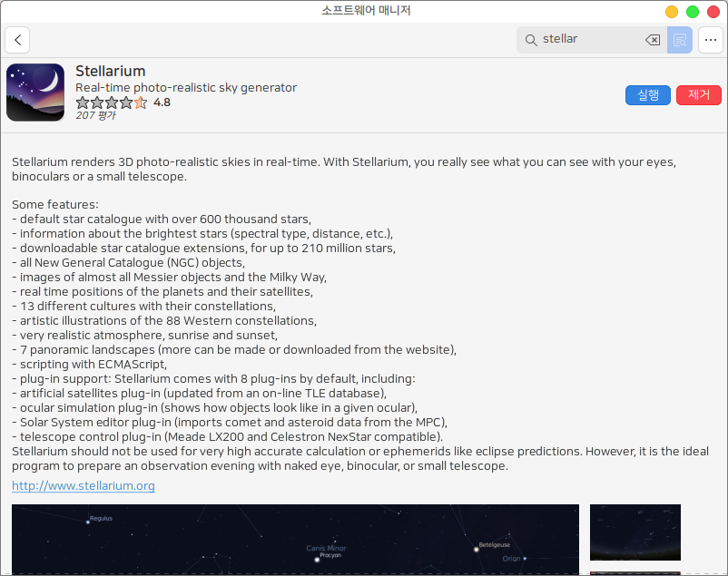
Task: Launch Stellarium with the 실행 button
Action: tap(647, 95)
